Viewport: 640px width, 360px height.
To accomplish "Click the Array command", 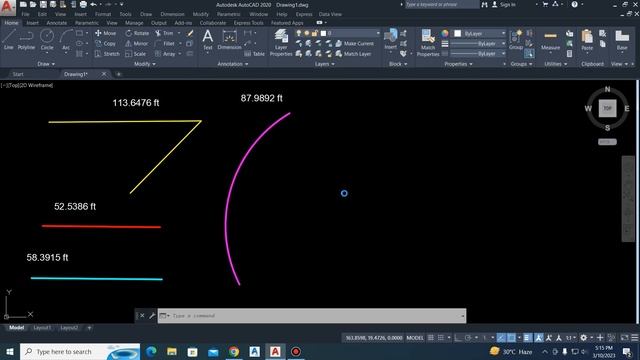I will (x=165, y=53).
